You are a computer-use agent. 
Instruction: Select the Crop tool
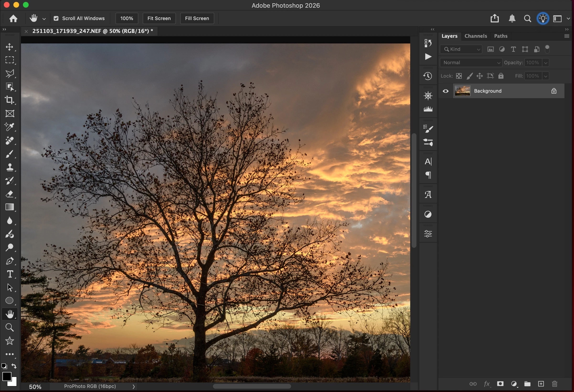10,100
